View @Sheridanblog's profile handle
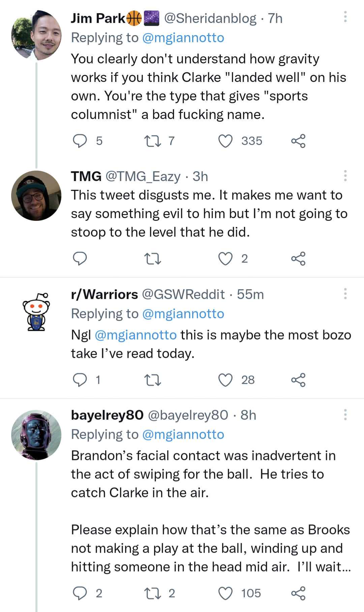This screenshot has height=612, width=364. tap(209, 18)
